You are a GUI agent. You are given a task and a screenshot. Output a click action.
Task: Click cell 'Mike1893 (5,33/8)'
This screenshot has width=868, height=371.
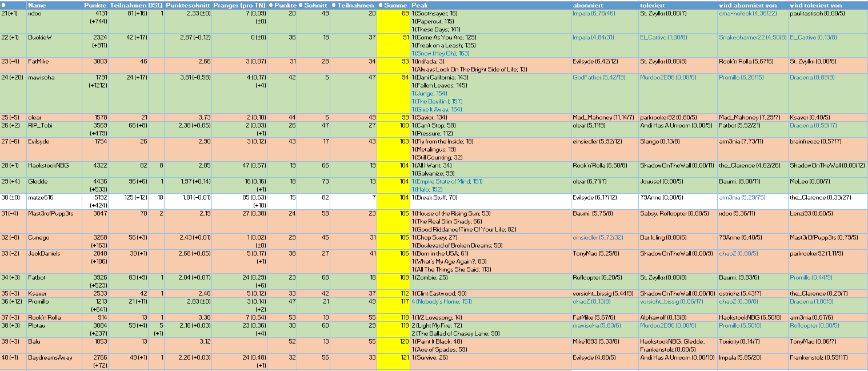(595, 341)
